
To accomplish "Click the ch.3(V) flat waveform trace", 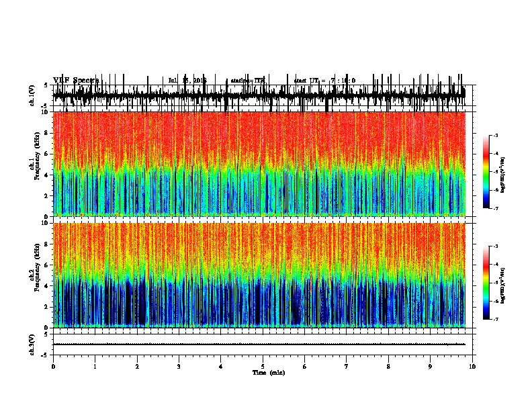I will (259, 345).
